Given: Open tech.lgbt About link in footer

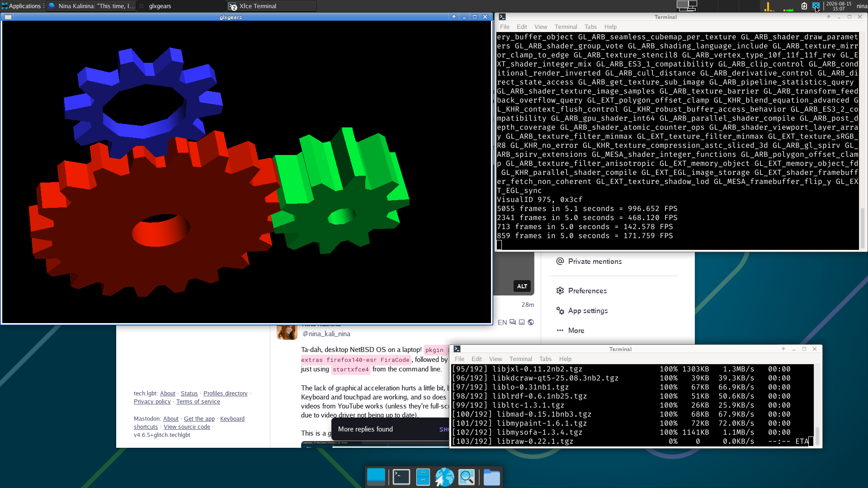Looking at the screenshot, I should [167, 393].
